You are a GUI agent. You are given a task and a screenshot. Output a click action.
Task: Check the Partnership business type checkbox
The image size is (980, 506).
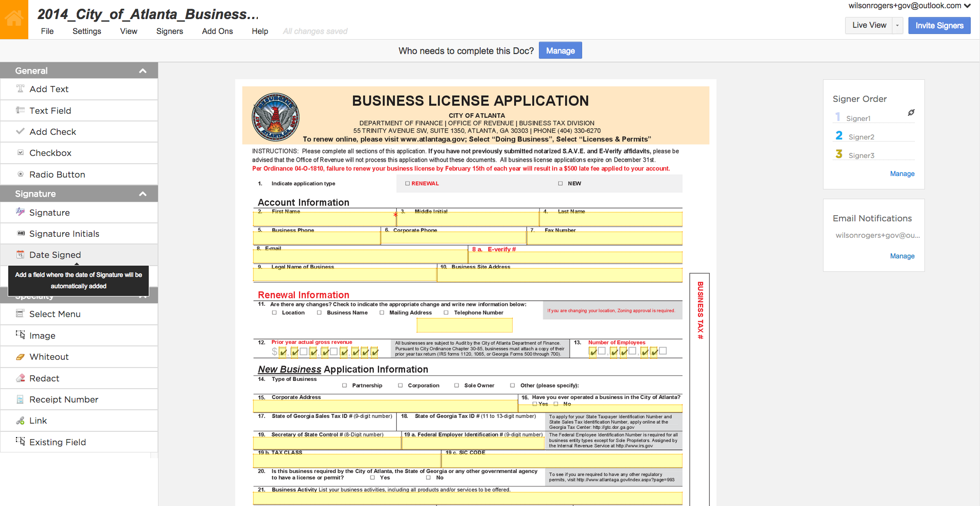(x=344, y=385)
